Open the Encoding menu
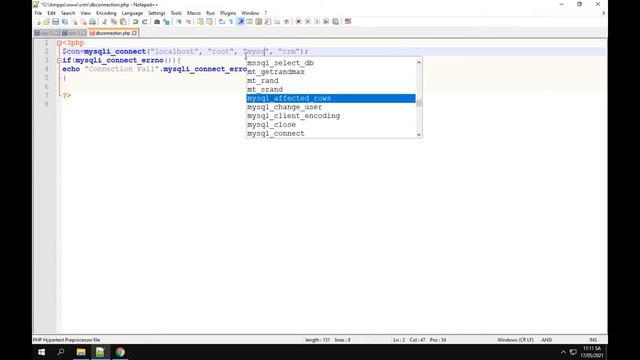The height and width of the screenshot is (360, 640). 106,13
